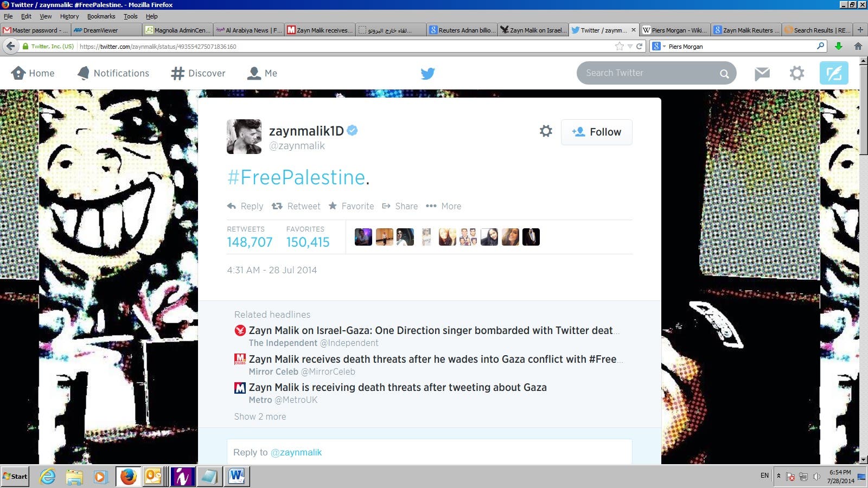Open the Firefox File menu
Screen dimensions: 868x488
8,16
